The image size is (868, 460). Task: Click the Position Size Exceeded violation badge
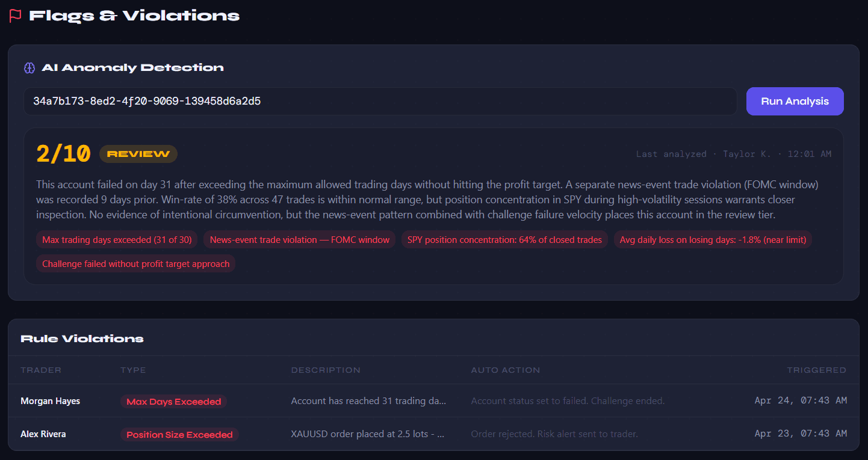pyautogui.click(x=179, y=435)
